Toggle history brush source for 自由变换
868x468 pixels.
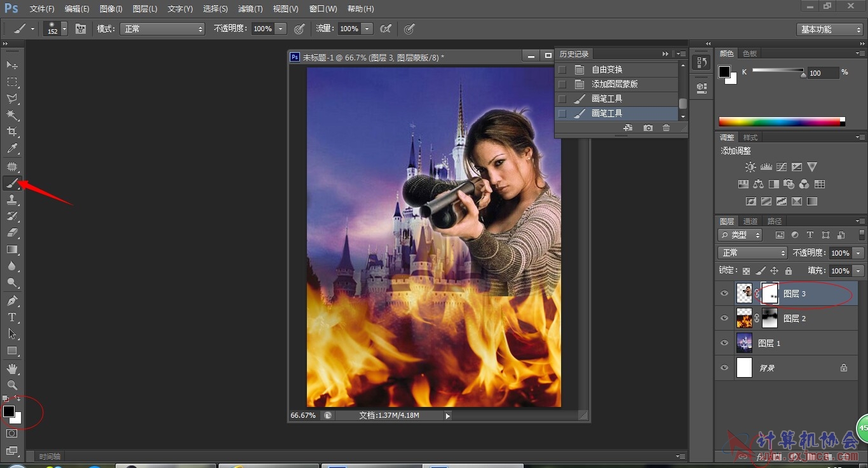(562, 69)
